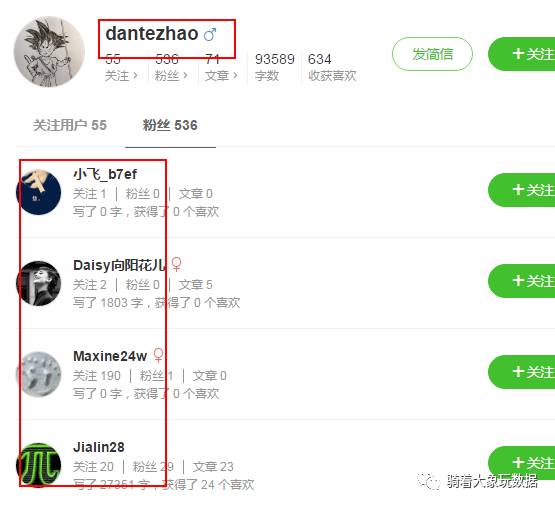Viewport: 555px width, 506px height.
Task: Click the 发简信 message button
Action: (432, 54)
